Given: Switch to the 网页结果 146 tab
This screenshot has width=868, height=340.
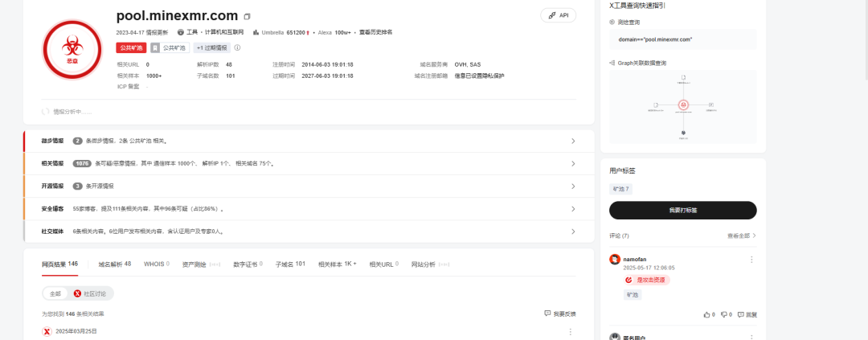Looking at the screenshot, I should click(59, 264).
